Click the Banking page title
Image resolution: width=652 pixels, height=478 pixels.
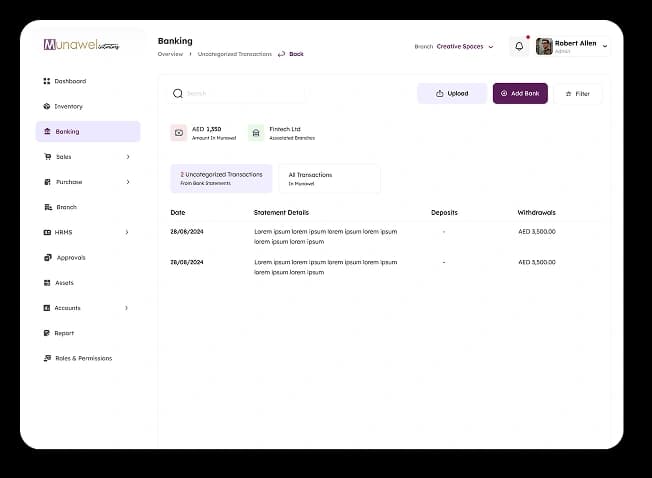(x=175, y=41)
